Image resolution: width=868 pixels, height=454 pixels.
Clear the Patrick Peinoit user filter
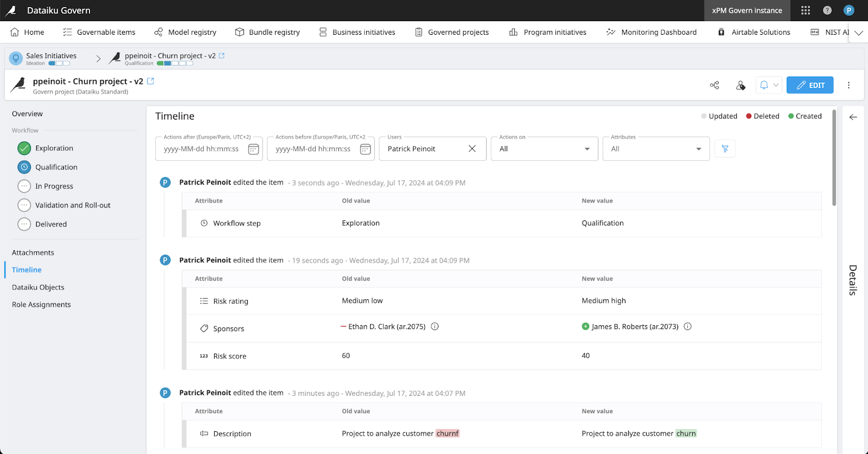472,149
